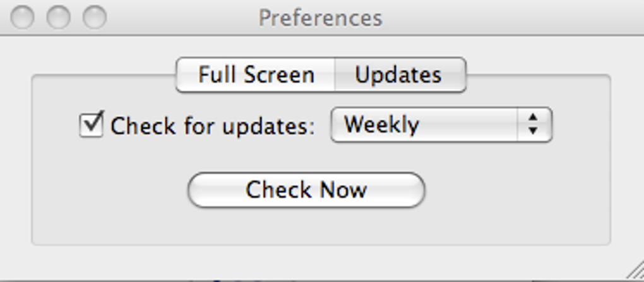Click the Preferences window title text
The height and width of the screenshot is (282, 644).
click(x=320, y=17)
